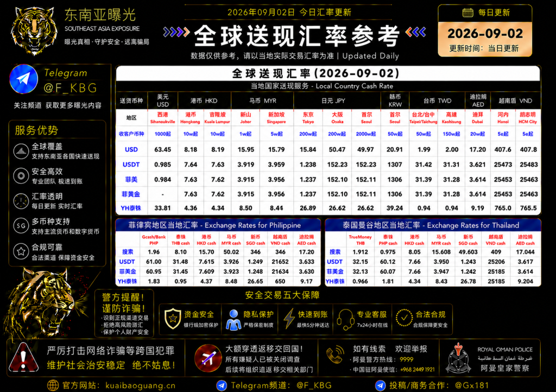Viewport: 556px width, 392px height.
Task: Click the 隐私保护 person icon
Action: coord(233,320)
